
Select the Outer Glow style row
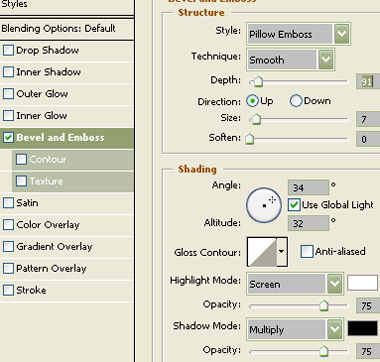pos(67,94)
